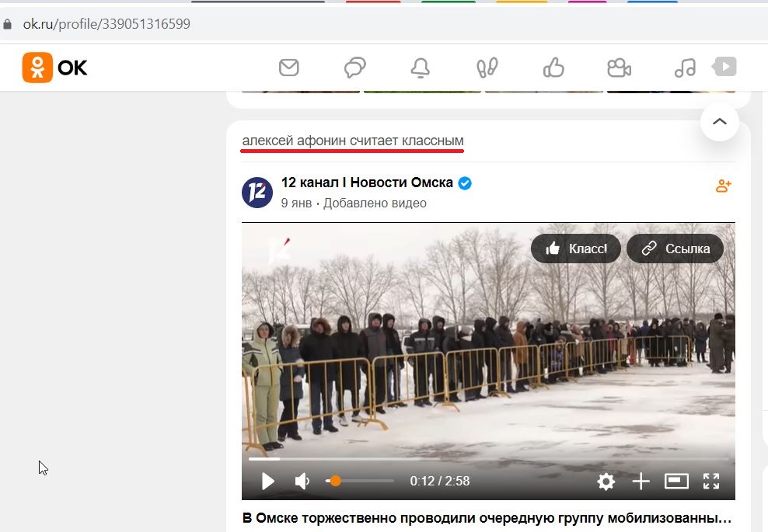Enter fullscreen video mode
This screenshot has height=532, width=768.
[x=711, y=482]
